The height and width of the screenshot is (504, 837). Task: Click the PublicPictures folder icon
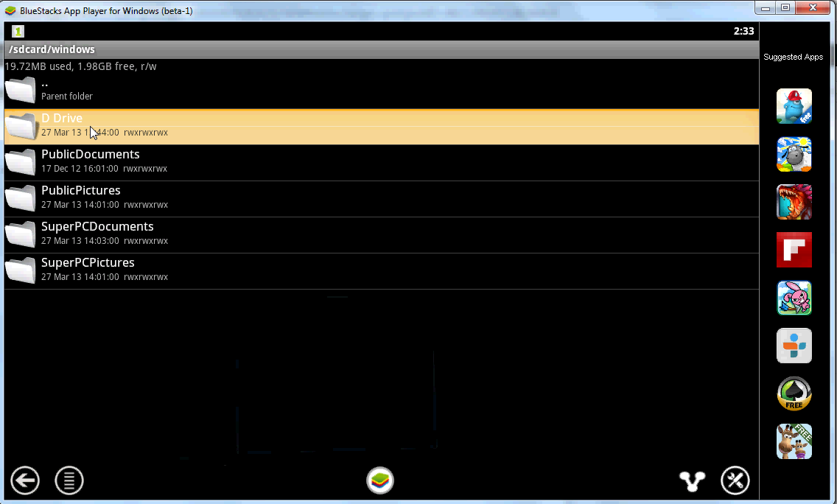(x=21, y=199)
